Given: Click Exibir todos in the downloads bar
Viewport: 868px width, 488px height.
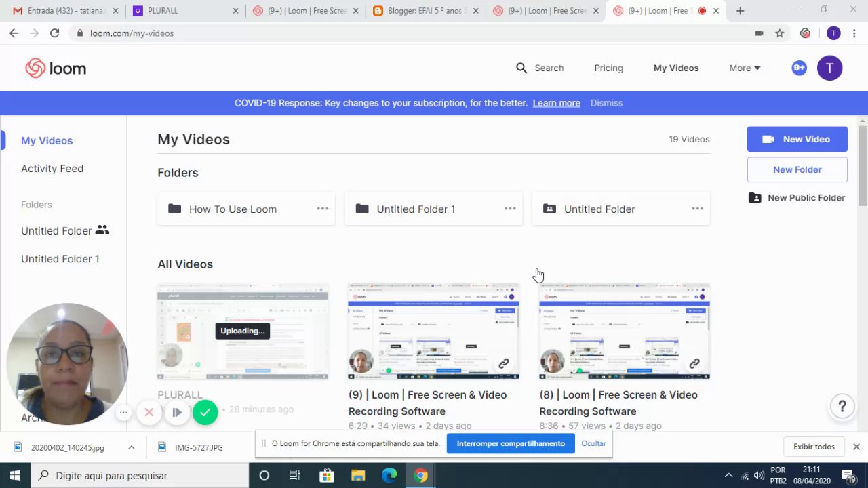Looking at the screenshot, I should tap(814, 447).
